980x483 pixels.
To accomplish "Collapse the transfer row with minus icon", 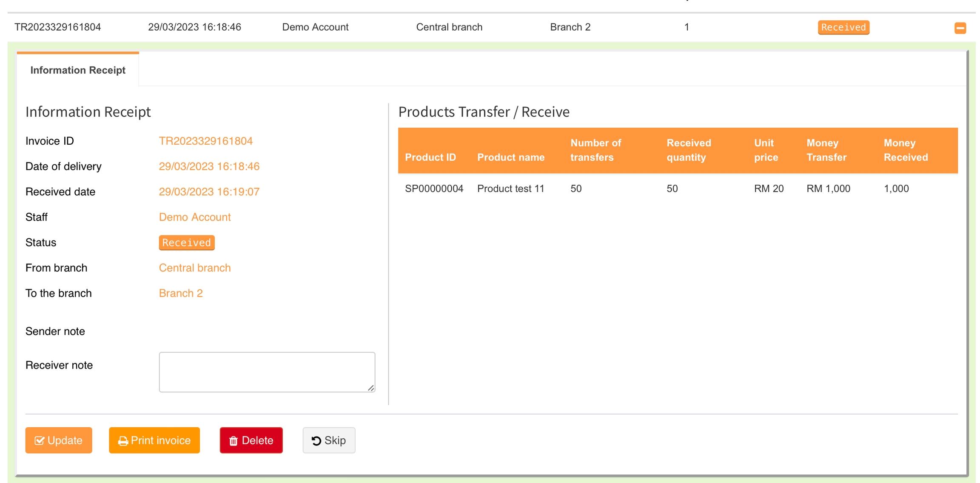I will point(960,28).
